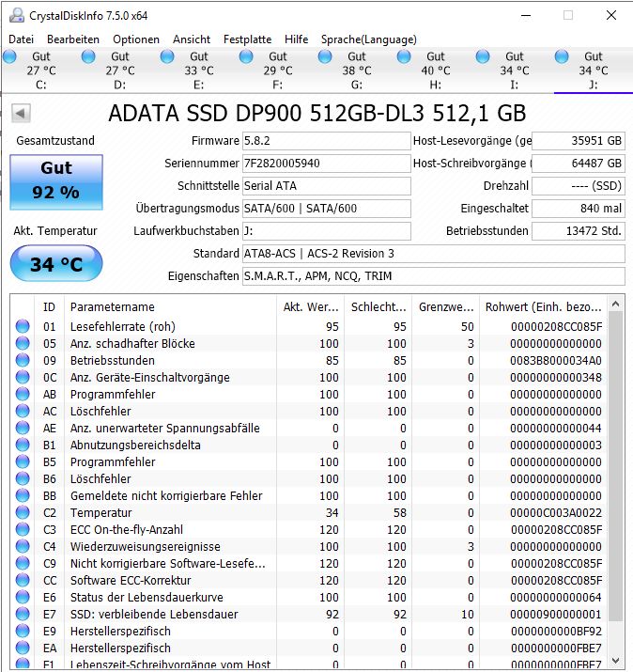Click the Schnittstelle field Serial ATA
Viewport: 633px width, 672px height.
click(326, 186)
